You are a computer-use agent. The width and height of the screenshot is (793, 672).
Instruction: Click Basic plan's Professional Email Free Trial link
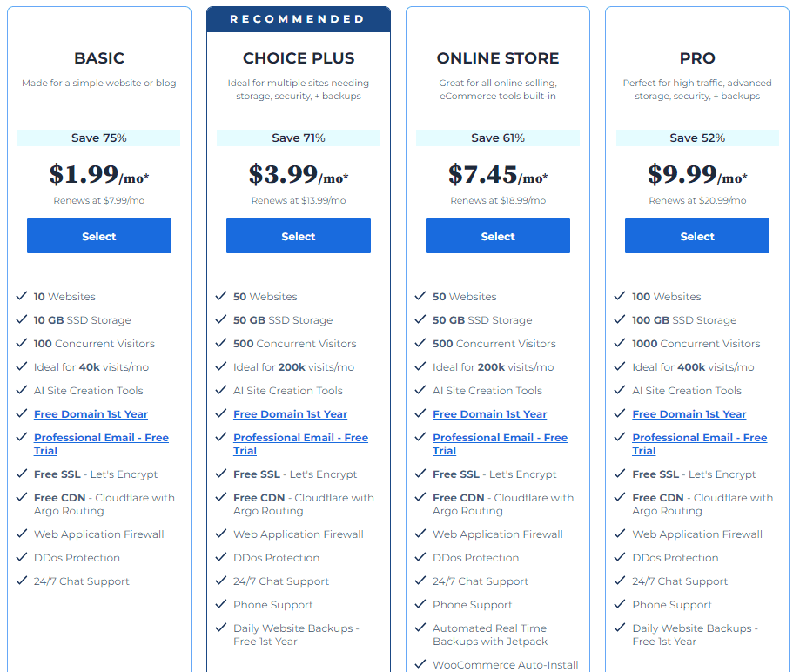point(101,444)
